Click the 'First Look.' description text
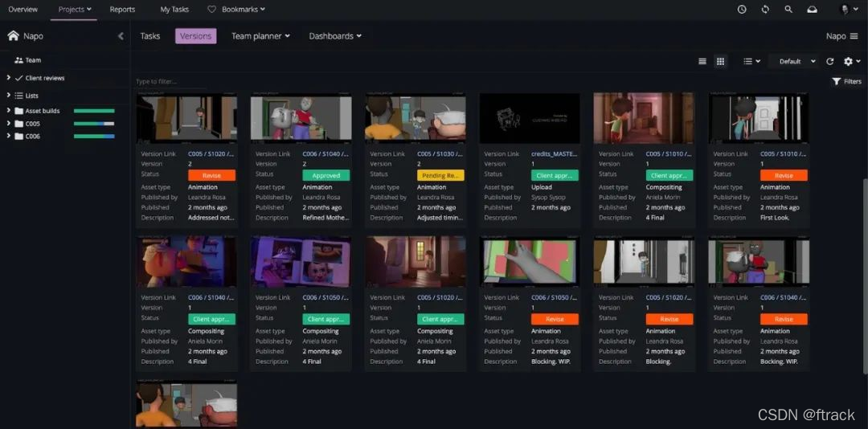 pos(775,218)
